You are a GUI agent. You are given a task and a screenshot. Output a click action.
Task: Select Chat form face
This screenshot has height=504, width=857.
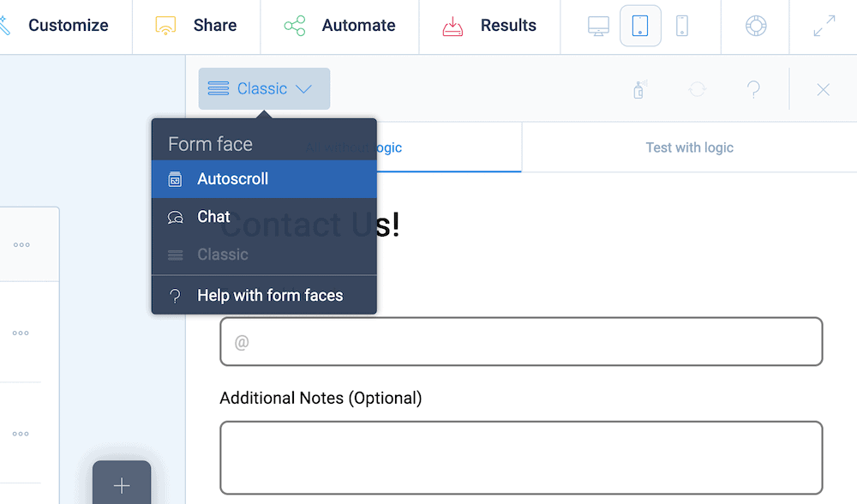coord(264,217)
